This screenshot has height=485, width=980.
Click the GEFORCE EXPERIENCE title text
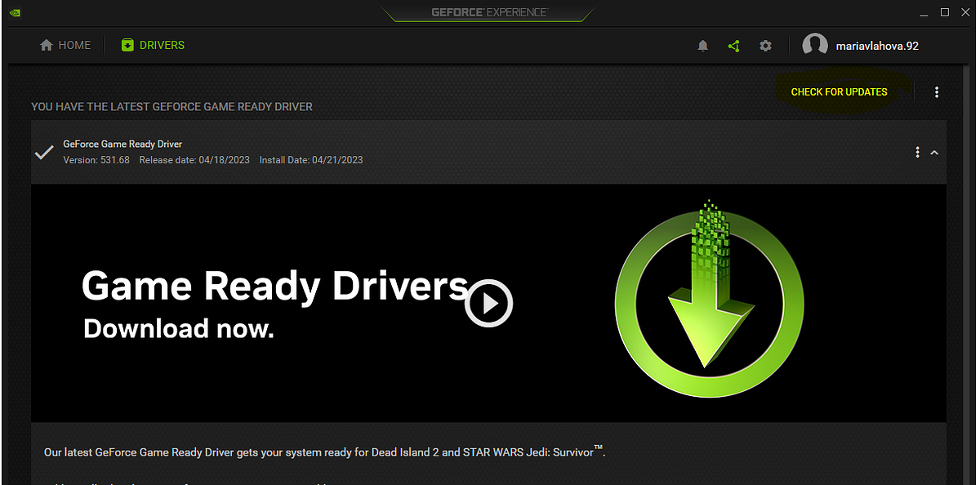pyautogui.click(x=488, y=12)
